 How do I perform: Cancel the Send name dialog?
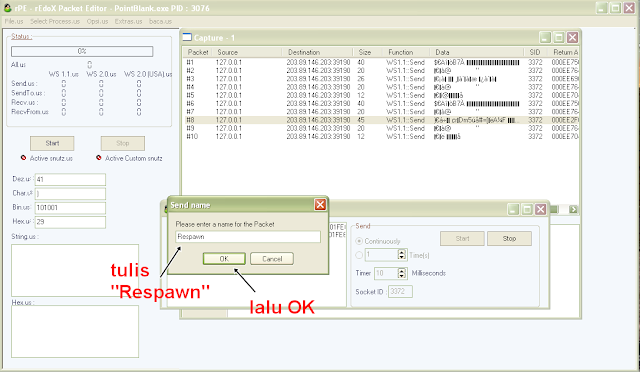coord(272,258)
